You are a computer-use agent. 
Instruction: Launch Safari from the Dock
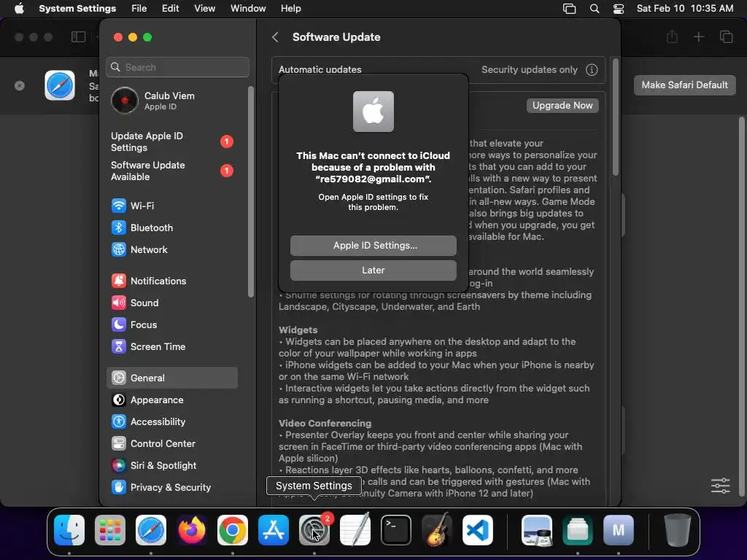coord(151,530)
